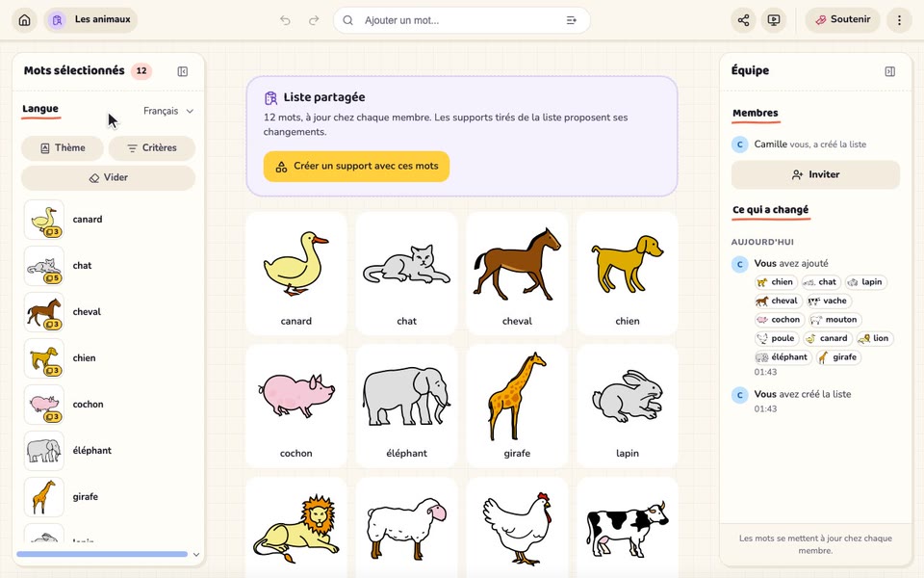Screen dimensions: 924x578
Task: Click the share icon
Action: pyautogui.click(x=744, y=20)
